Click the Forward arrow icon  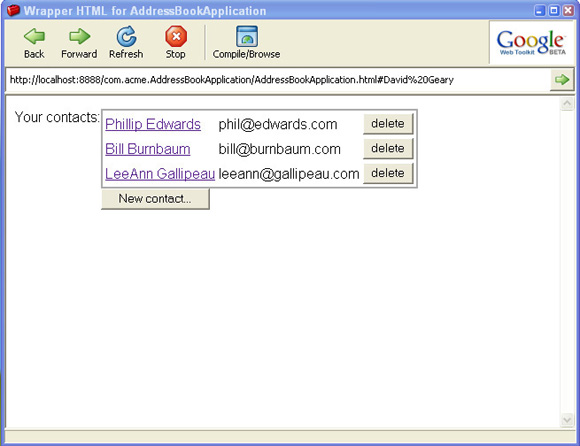(x=79, y=36)
